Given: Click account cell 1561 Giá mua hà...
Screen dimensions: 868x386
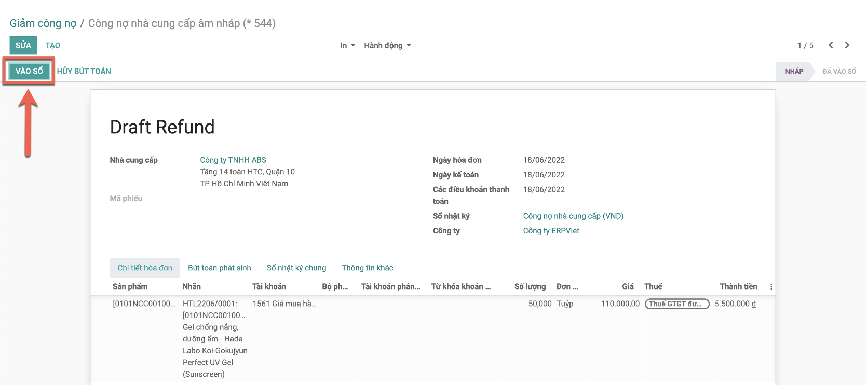Looking at the screenshot, I should click(284, 304).
